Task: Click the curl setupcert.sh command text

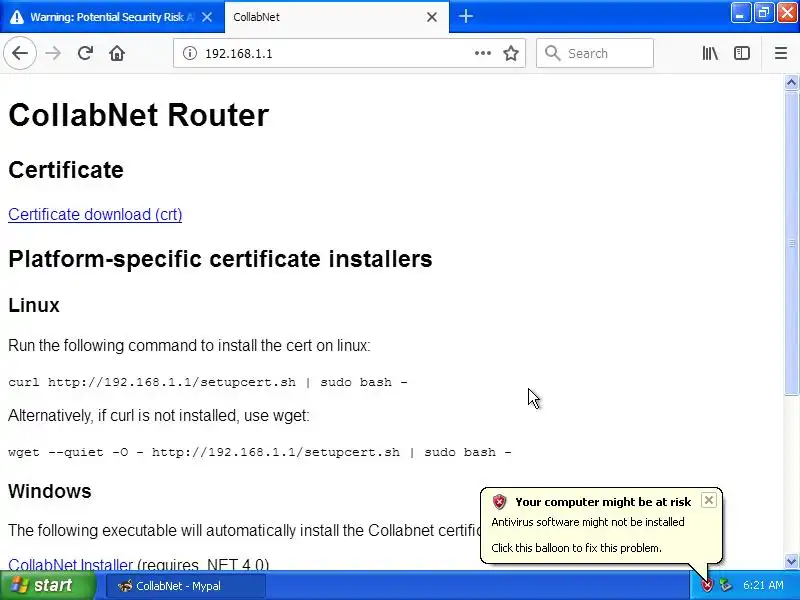Action: 208,382
